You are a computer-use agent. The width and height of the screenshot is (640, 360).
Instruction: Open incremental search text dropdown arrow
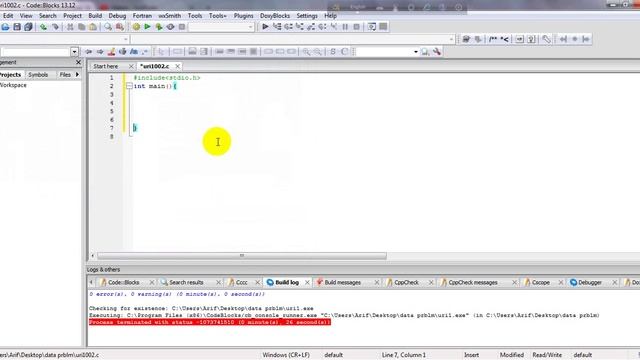(74, 52)
